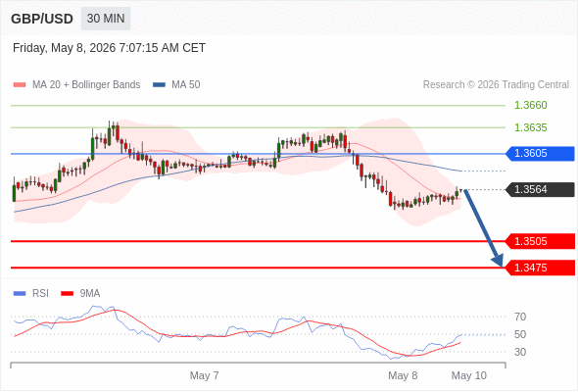The image size is (578, 392).
Task: Click the blue MA 50 legend swatch
Action: 159,85
